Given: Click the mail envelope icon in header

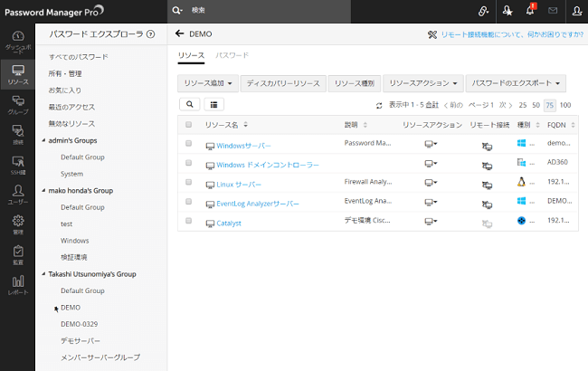Looking at the screenshot, I should [553, 11].
